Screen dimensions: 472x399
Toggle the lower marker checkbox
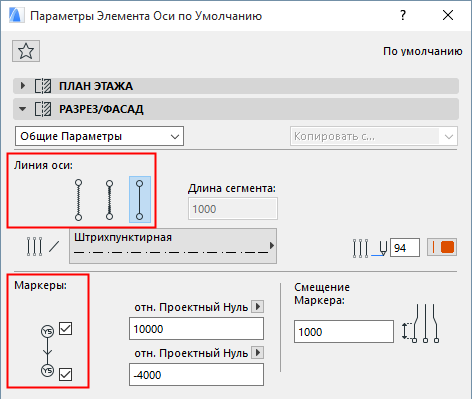[65, 374]
